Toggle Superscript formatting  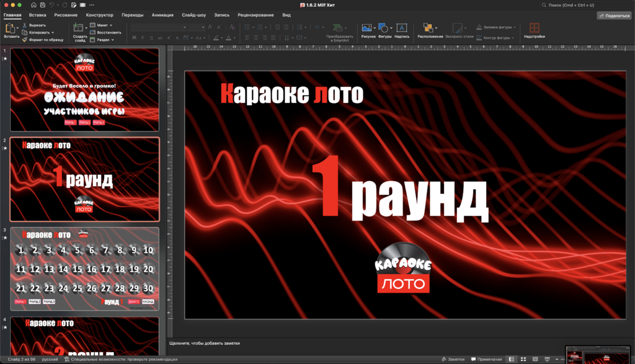coord(169,38)
